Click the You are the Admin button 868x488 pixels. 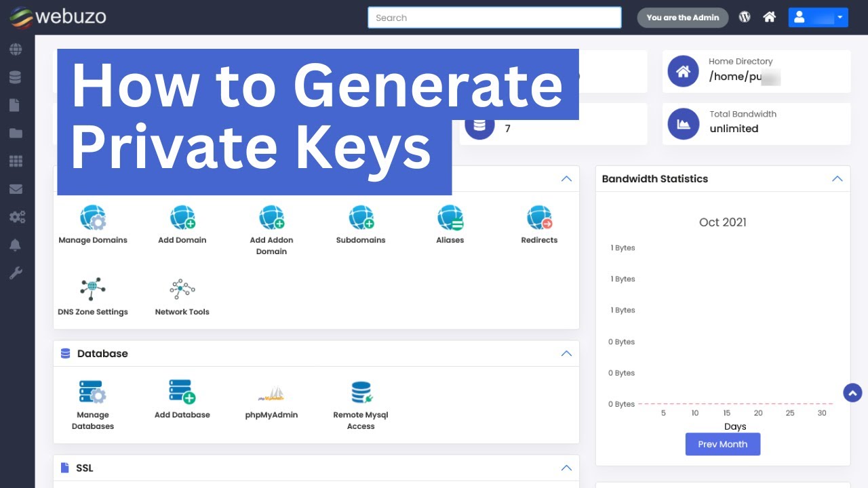pyautogui.click(x=683, y=18)
